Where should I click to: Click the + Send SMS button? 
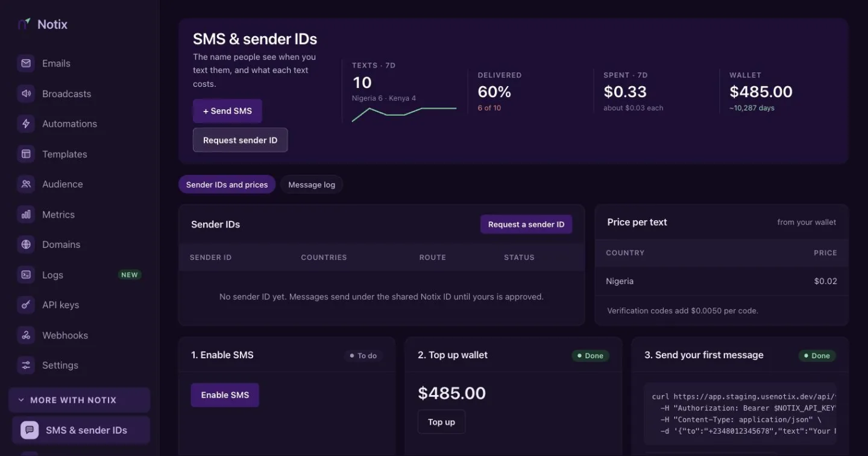pyautogui.click(x=227, y=111)
